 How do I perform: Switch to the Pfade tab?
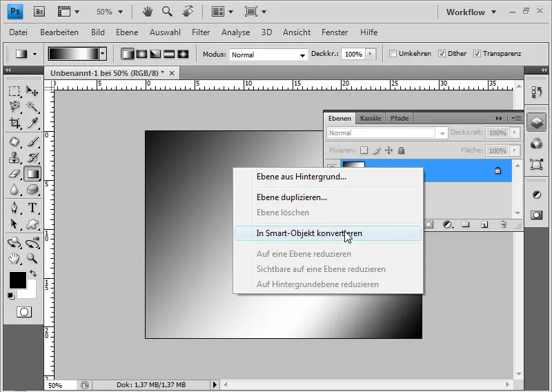pyautogui.click(x=400, y=118)
